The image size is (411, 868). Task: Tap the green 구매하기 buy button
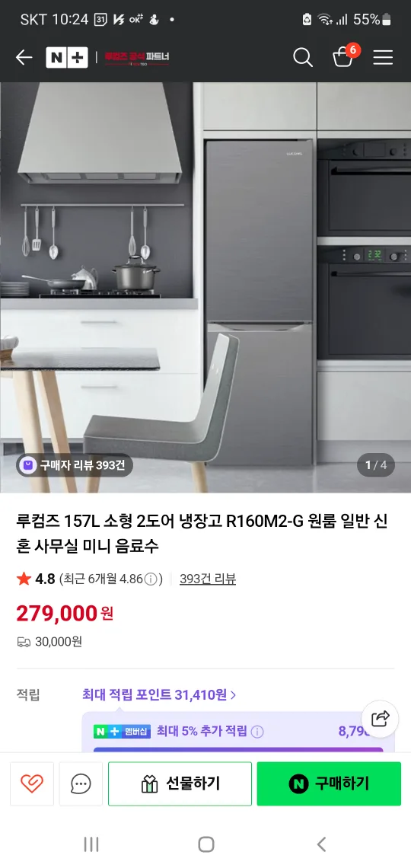(329, 783)
